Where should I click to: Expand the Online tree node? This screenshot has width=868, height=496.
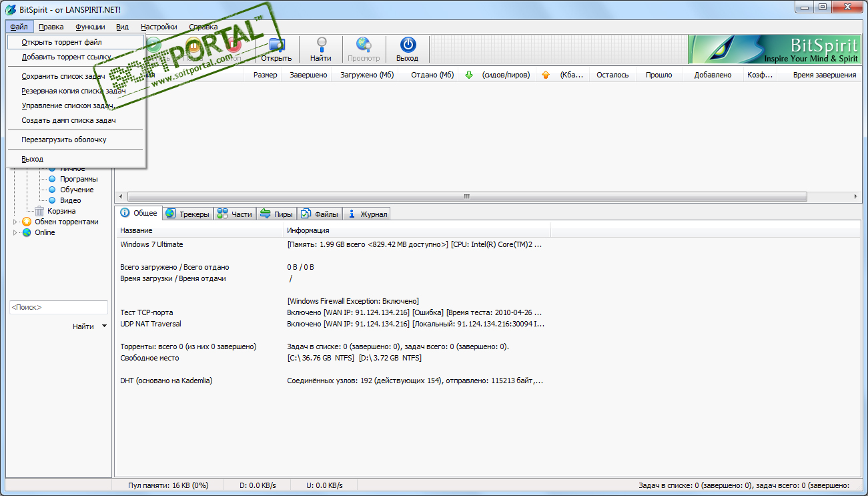coord(15,232)
